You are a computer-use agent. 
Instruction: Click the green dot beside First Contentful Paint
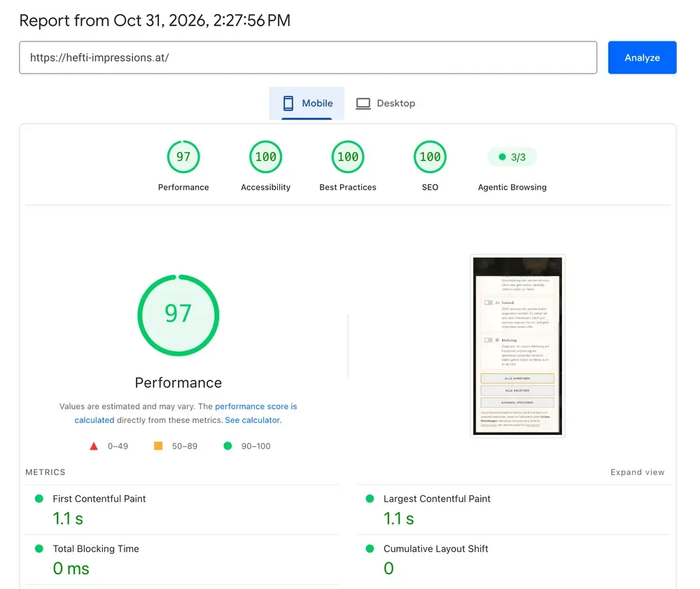coord(39,499)
